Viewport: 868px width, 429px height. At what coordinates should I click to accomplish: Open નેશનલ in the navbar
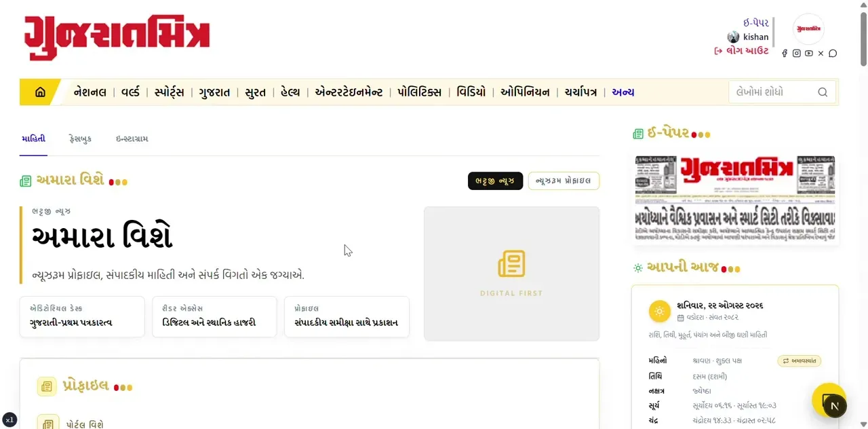(90, 92)
